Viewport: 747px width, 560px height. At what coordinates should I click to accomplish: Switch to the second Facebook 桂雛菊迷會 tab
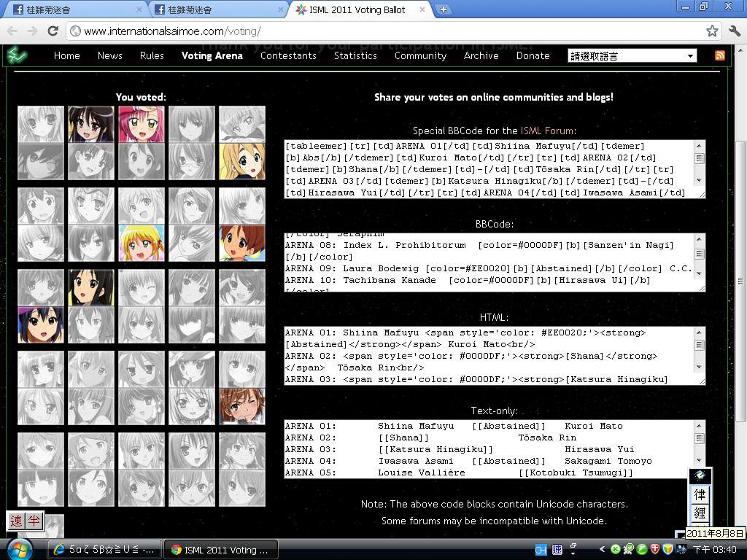tap(218, 9)
